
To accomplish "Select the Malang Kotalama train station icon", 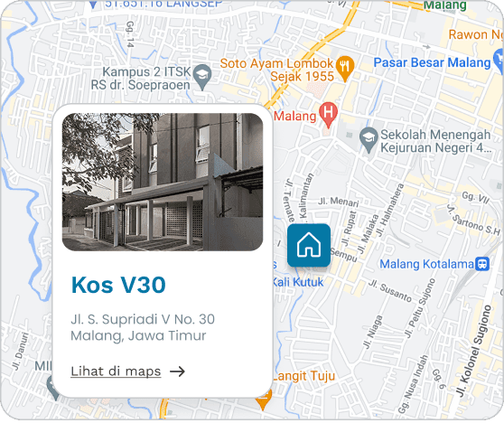I will [482, 264].
